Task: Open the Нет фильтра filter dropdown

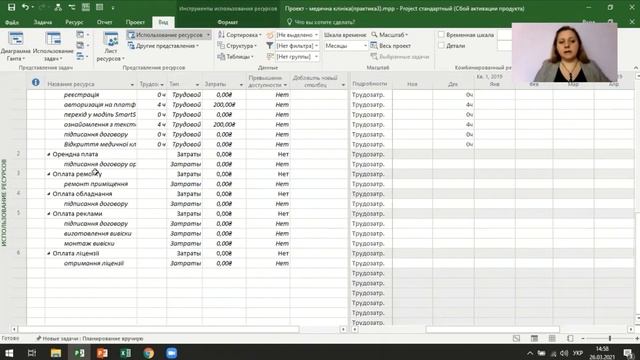Action: (316, 46)
